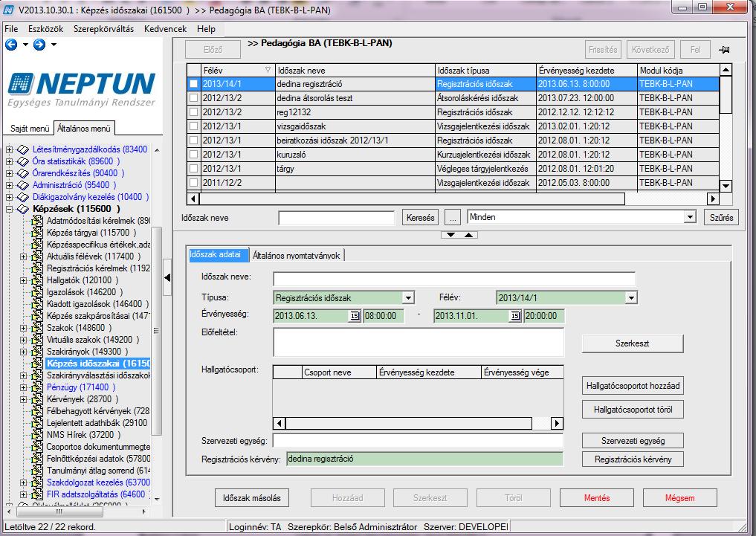Click the Szűrés button
Image resolution: width=756 pixels, height=536 pixels.
click(721, 217)
